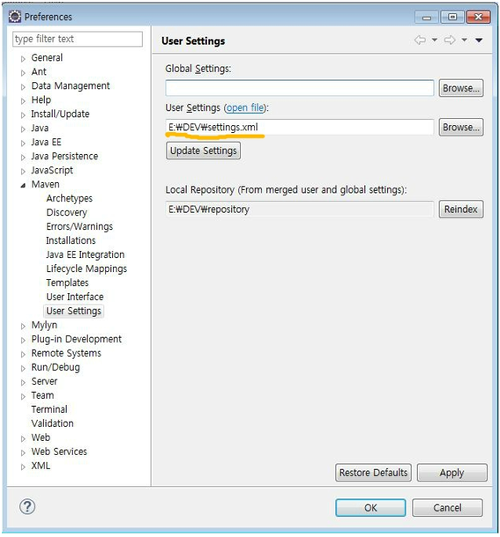Browse for User Settings file

tap(461, 127)
